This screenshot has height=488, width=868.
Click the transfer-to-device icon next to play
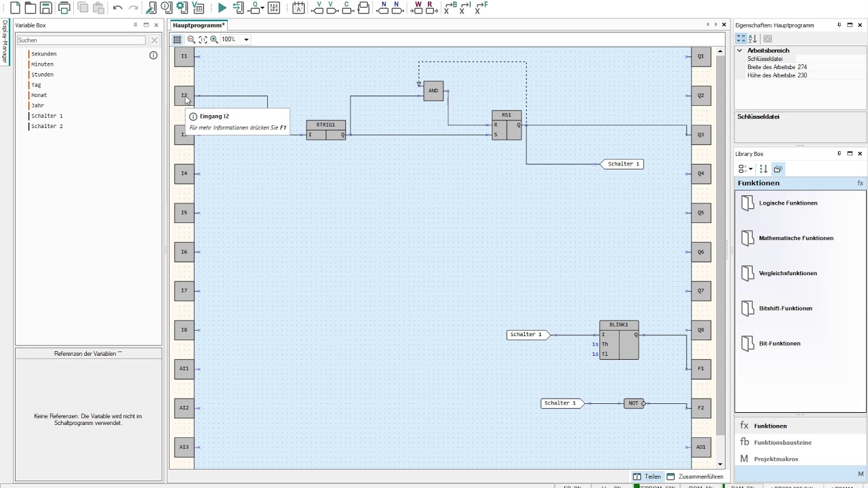238,8
